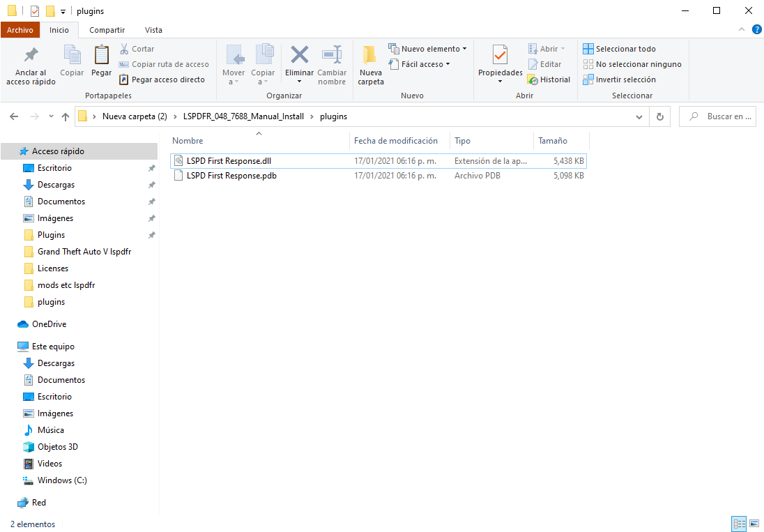
Task: Collapse the ribbon with the chevron
Action: (742, 30)
